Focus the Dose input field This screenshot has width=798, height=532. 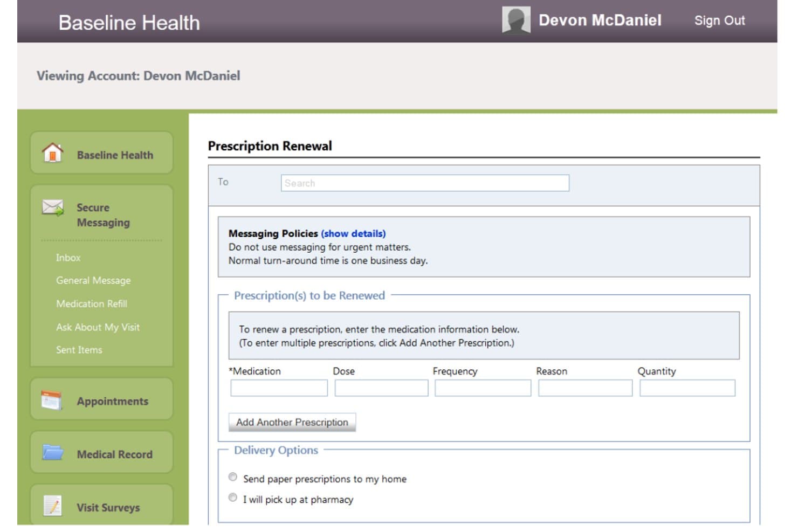(x=381, y=388)
